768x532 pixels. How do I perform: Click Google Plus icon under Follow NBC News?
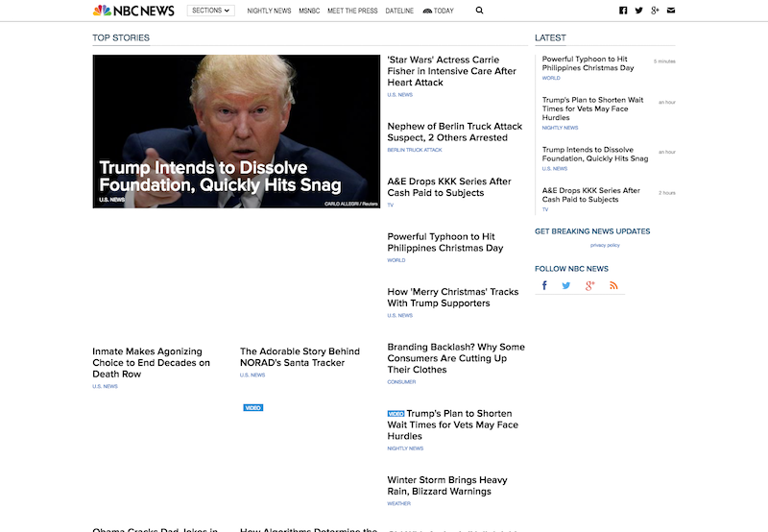590,285
